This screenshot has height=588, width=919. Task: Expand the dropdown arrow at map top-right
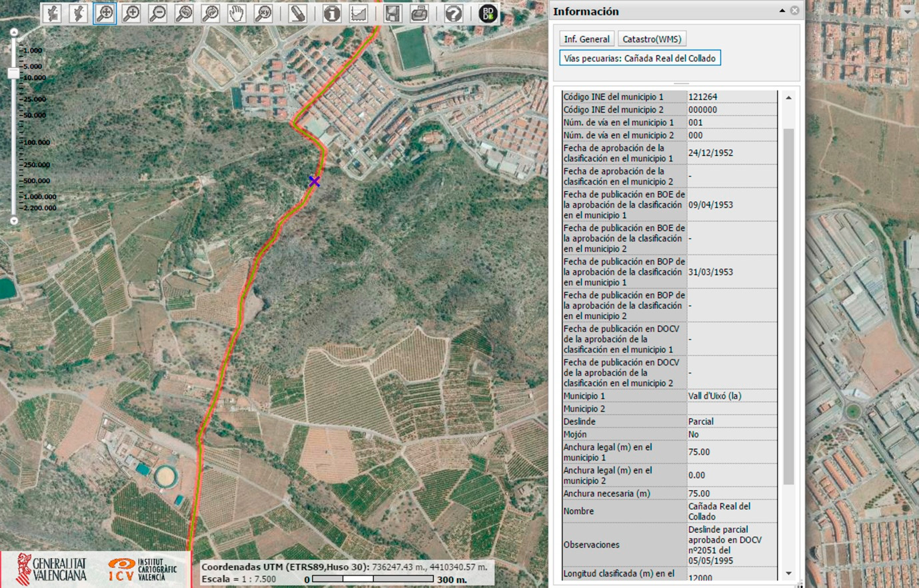click(907, 12)
